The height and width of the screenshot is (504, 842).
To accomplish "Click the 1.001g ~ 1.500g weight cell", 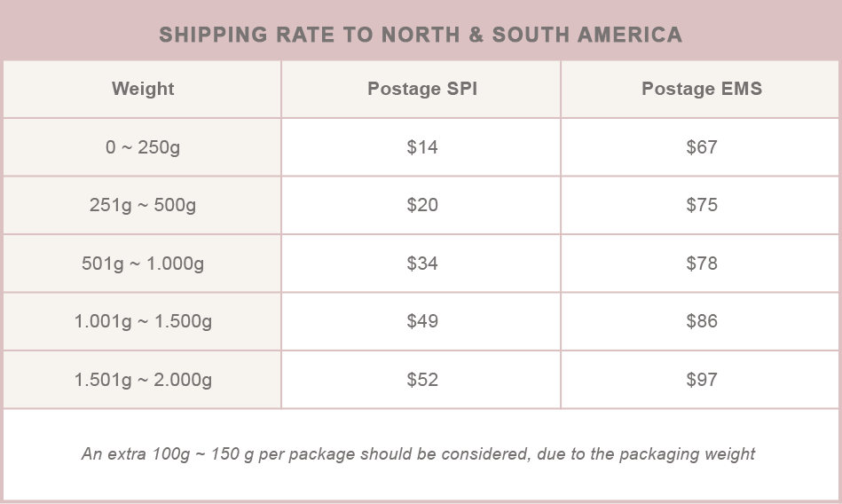I will pyautogui.click(x=142, y=321).
